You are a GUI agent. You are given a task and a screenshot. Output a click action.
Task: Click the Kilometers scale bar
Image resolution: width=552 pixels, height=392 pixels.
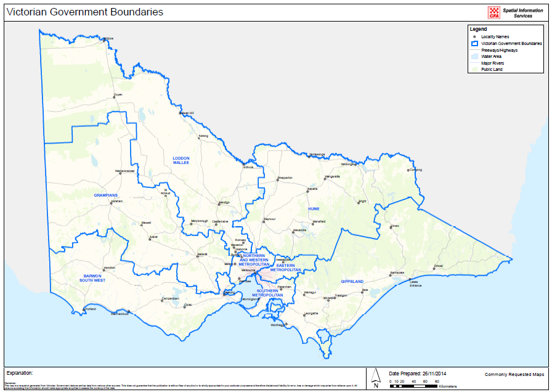(x=413, y=386)
